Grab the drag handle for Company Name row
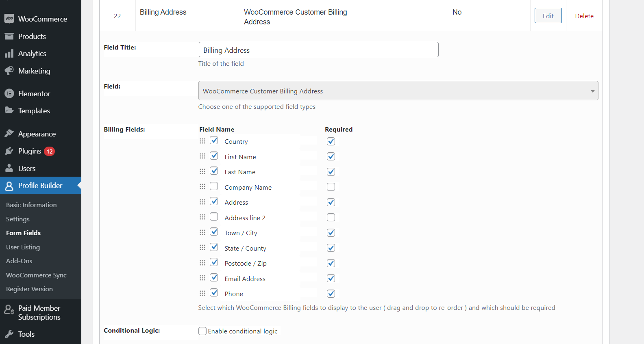This screenshot has height=344, width=644. click(x=202, y=186)
